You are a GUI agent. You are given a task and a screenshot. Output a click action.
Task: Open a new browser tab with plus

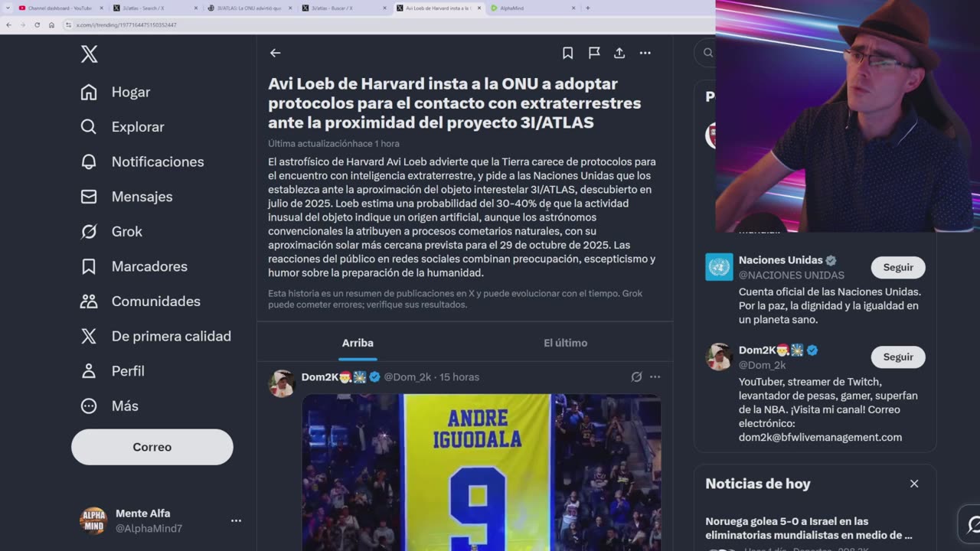(x=588, y=8)
